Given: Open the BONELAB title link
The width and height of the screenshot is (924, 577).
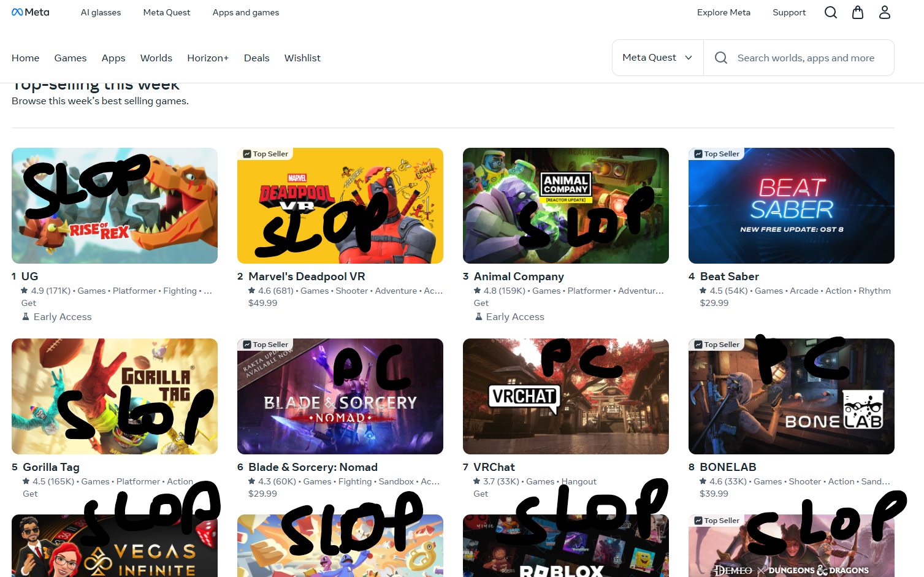Looking at the screenshot, I should pos(728,467).
